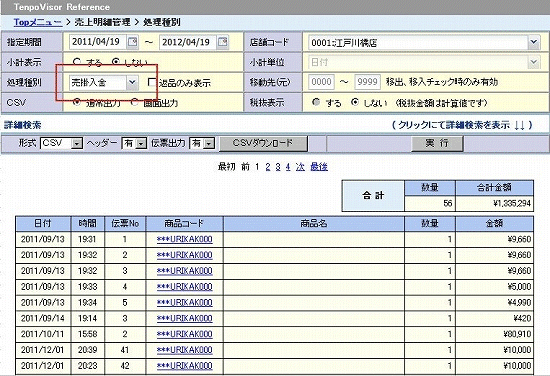550x376 pixels.
Task: Toggle the 返品のみ表示 checkbox
Action: tap(152, 82)
